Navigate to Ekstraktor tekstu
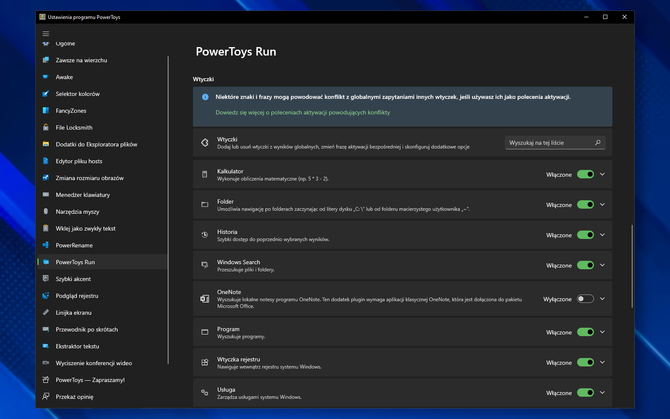 [103, 346]
